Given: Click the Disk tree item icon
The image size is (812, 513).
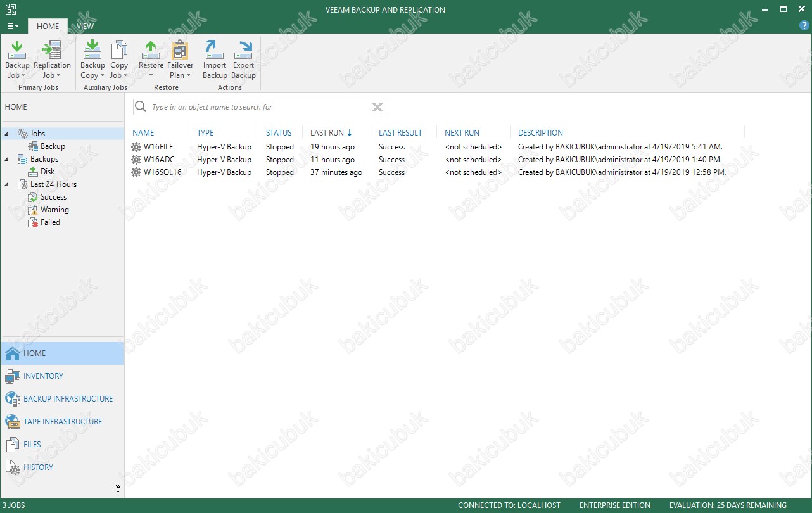Looking at the screenshot, I should point(34,172).
